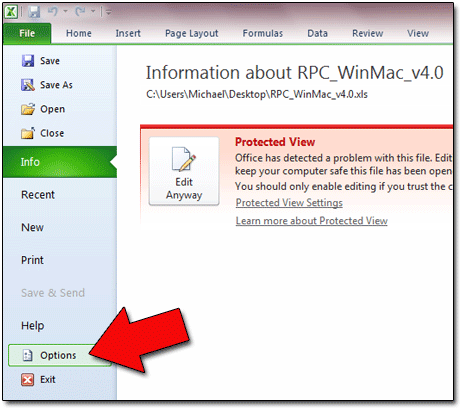The width and height of the screenshot is (460, 409).
Task: Switch to the Insert ribbon tab
Action: (x=128, y=33)
